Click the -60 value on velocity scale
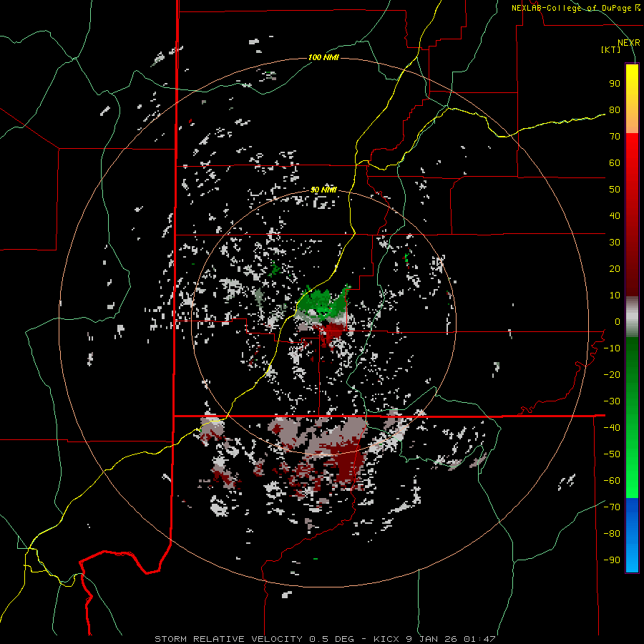Viewport: 644px width, 644px height. [x=612, y=481]
